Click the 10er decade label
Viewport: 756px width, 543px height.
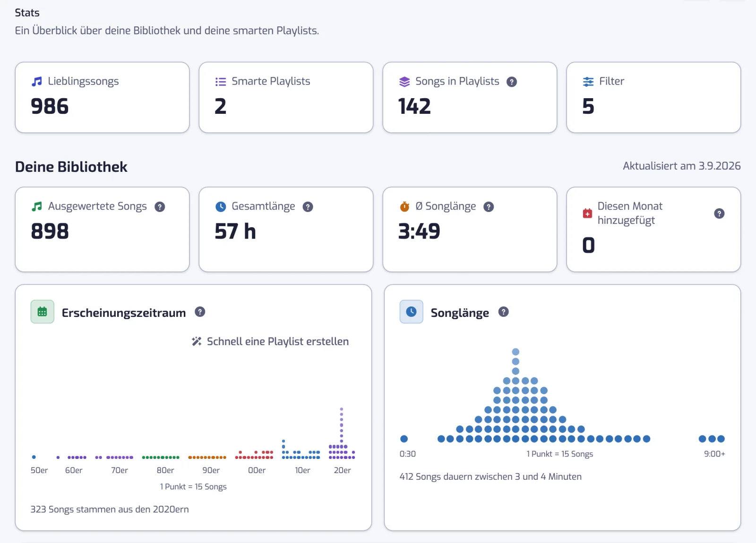(303, 470)
